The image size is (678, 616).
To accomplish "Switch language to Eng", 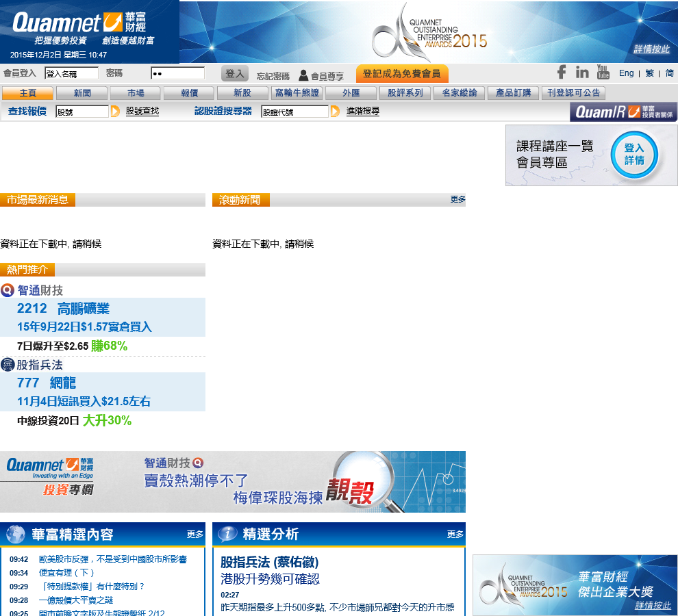I will coord(626,73).
